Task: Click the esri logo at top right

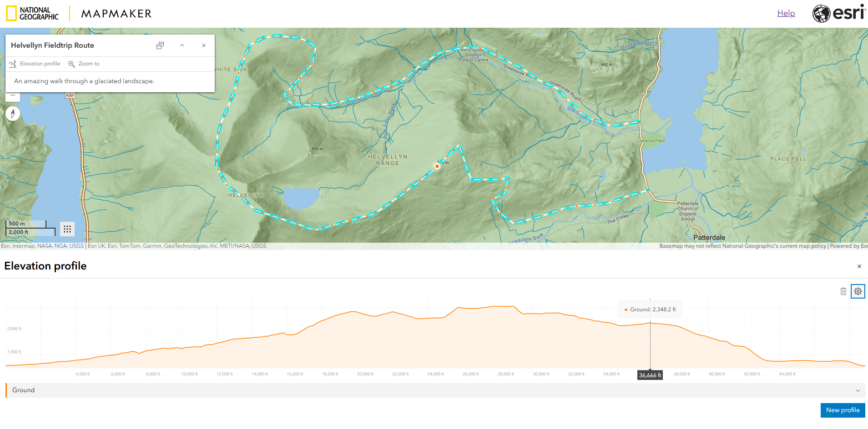Action: pyautogui.click(x=838, y=13)
